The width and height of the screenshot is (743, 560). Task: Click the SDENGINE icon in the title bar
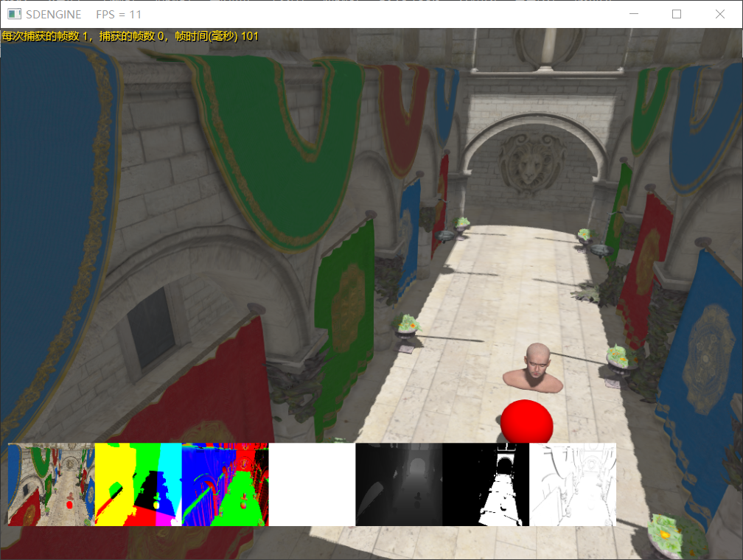(x=13, y=14)
